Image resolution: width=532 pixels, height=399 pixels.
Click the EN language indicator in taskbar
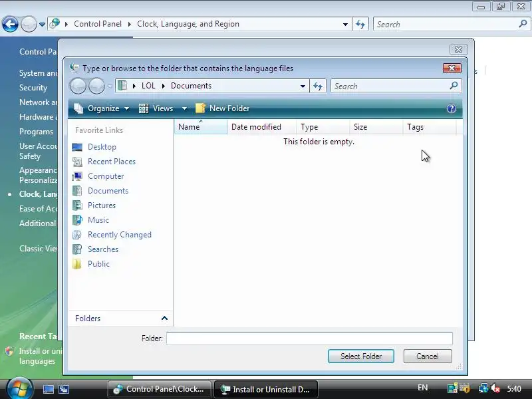tap(422, 388)
